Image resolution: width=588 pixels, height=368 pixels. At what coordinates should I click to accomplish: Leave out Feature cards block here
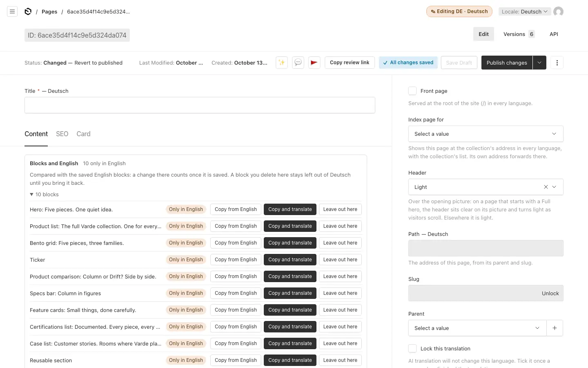tap(340, 310)
